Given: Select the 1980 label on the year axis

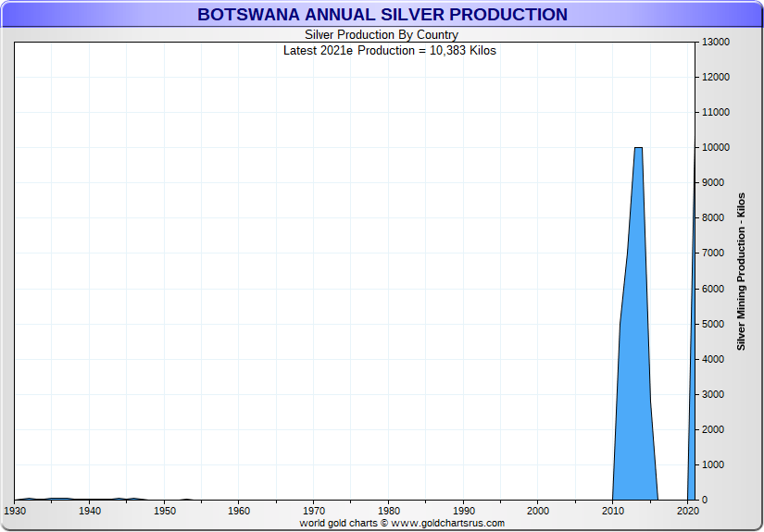Looking at the screenshot, I should point(389,511).
